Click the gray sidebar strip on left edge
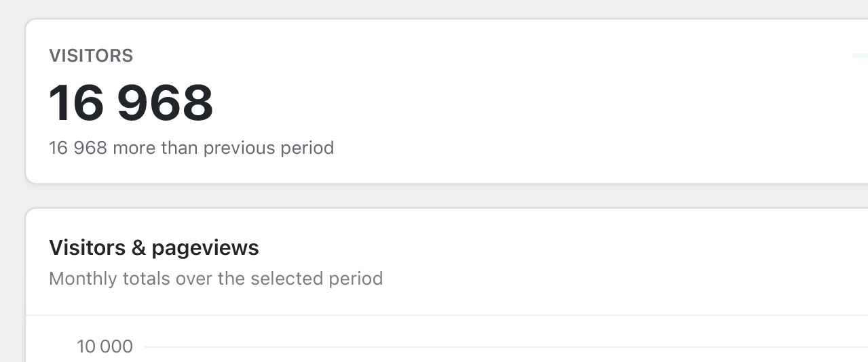Viewport: 868px width, 362px height. point(11,181)
